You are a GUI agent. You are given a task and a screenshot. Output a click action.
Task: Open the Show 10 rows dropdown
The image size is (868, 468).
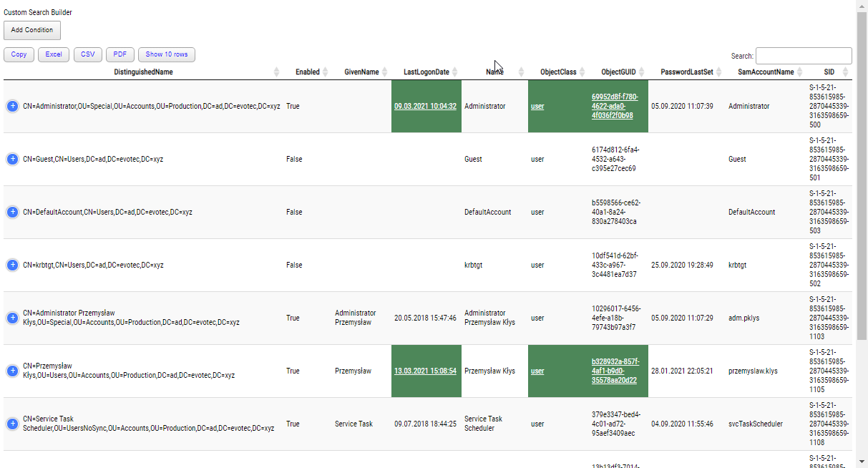point(166,54)
